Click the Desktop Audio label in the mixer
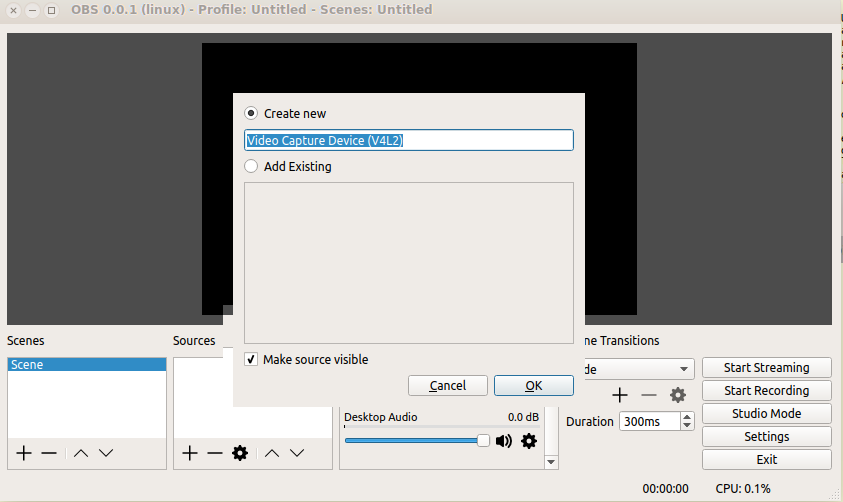The width and height of the screenshot is (843, 502). coord(381,417)
